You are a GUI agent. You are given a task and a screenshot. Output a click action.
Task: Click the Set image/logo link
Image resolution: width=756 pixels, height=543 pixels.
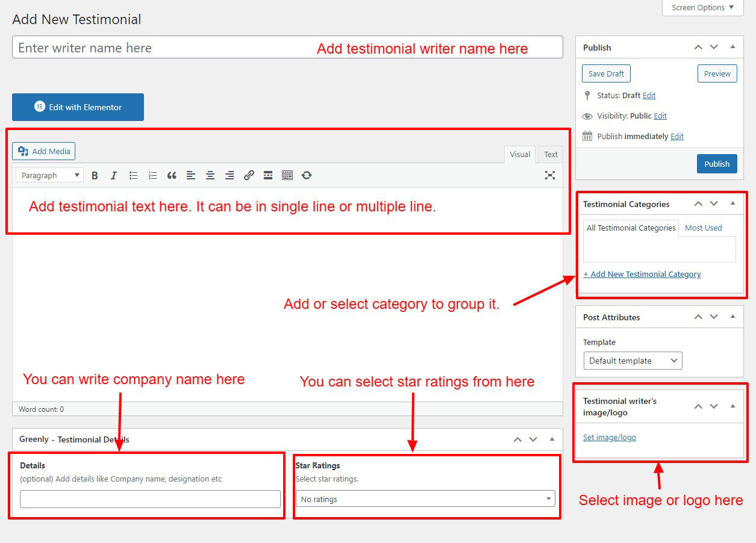coord(609,438)
